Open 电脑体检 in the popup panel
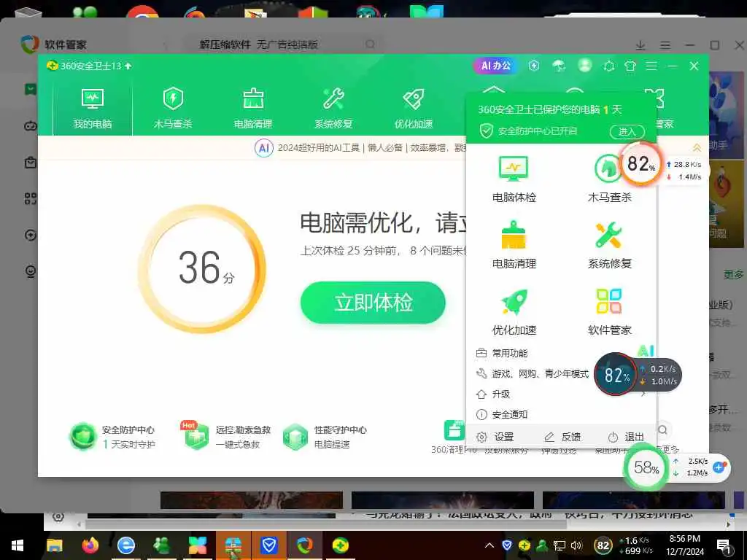This screenshot has height=560, width=747. coord(514,179)
